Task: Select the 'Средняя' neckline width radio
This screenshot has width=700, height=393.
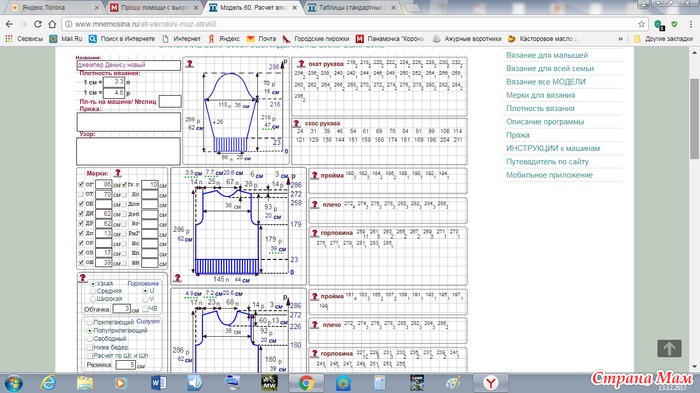Action: point(93,291)
